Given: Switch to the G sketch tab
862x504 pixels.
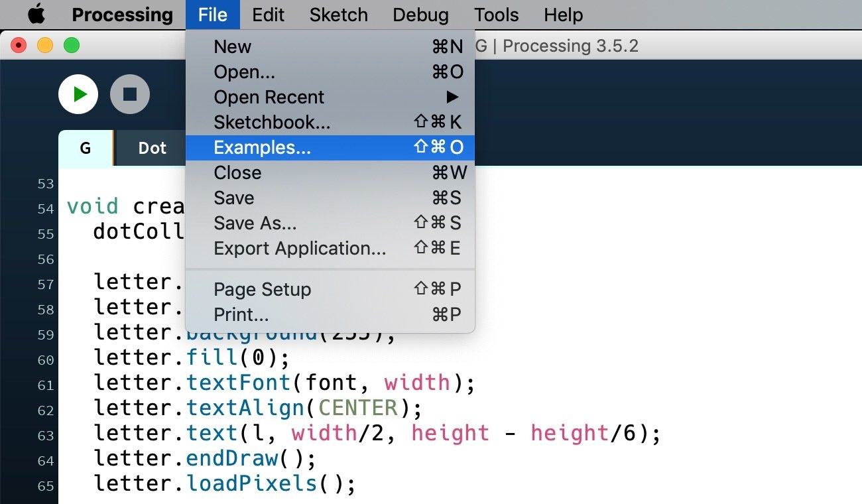Looking at the screenshot, I should click(86, 148).
